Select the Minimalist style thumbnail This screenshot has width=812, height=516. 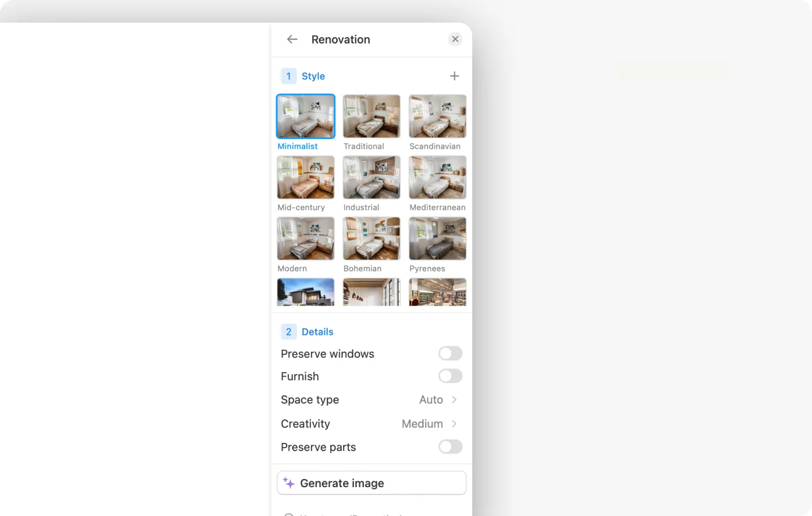point(306,116)
